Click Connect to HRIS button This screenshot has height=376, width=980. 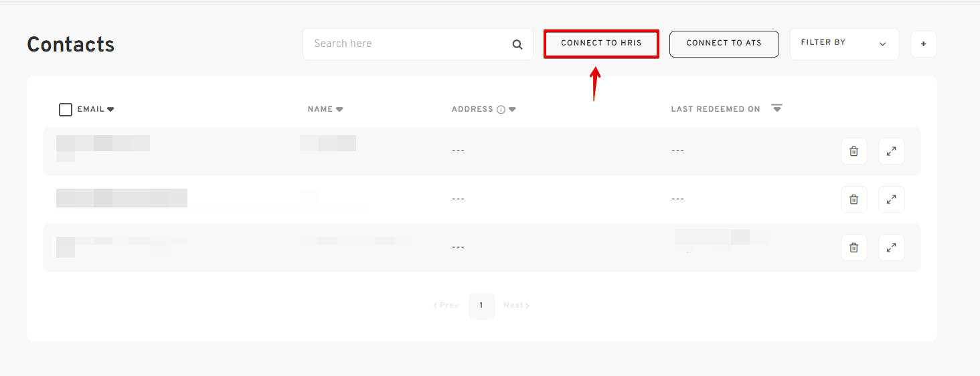(601, 43)
